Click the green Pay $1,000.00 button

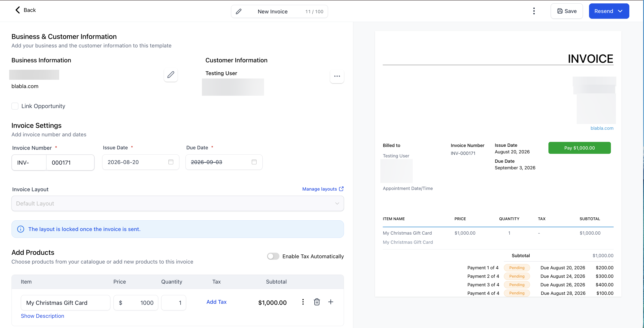click(579, 148)
